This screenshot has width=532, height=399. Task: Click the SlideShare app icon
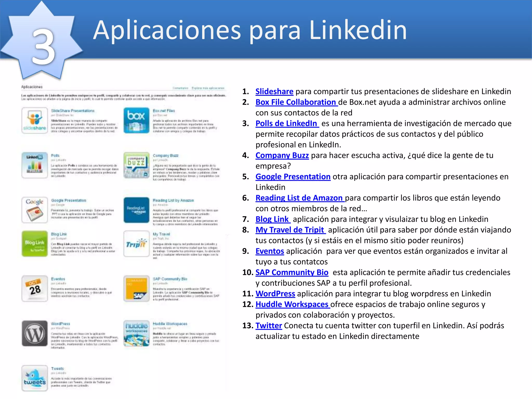(35, 121)
